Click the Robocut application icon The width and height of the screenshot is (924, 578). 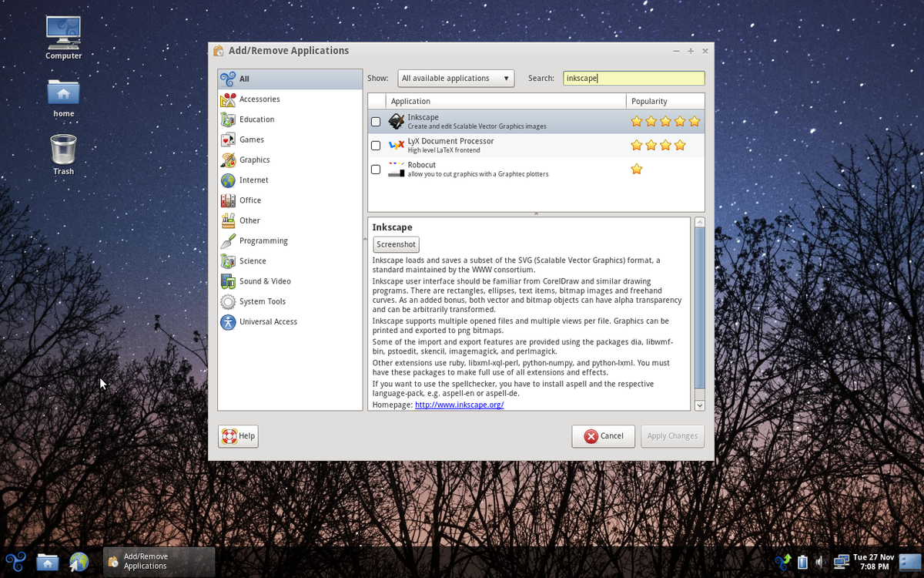(397, 169)
